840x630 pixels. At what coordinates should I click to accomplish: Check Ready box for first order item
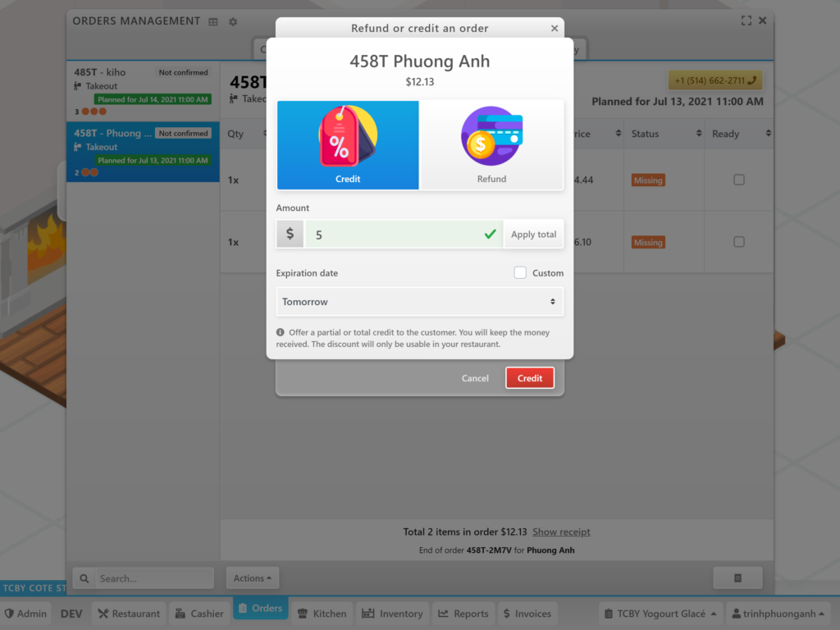click(739, 180)
